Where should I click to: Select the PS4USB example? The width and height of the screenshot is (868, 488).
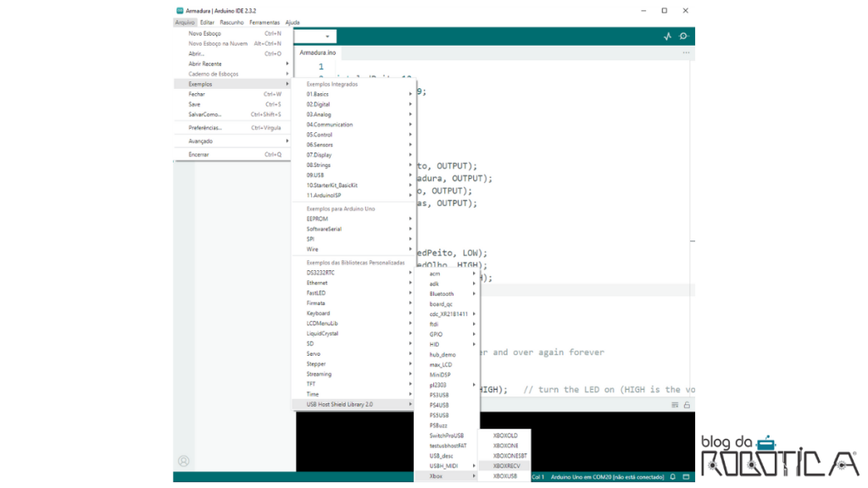[447, 406]
